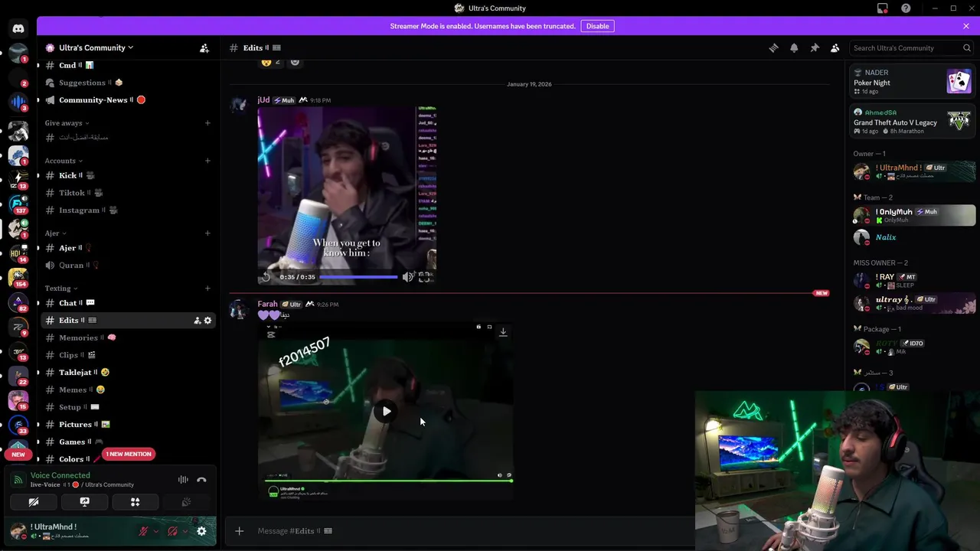Image resolution: width=980 pixels, height=551 pixels.
Task: Click the Message #Edits input
Action: tap(475, 531)
